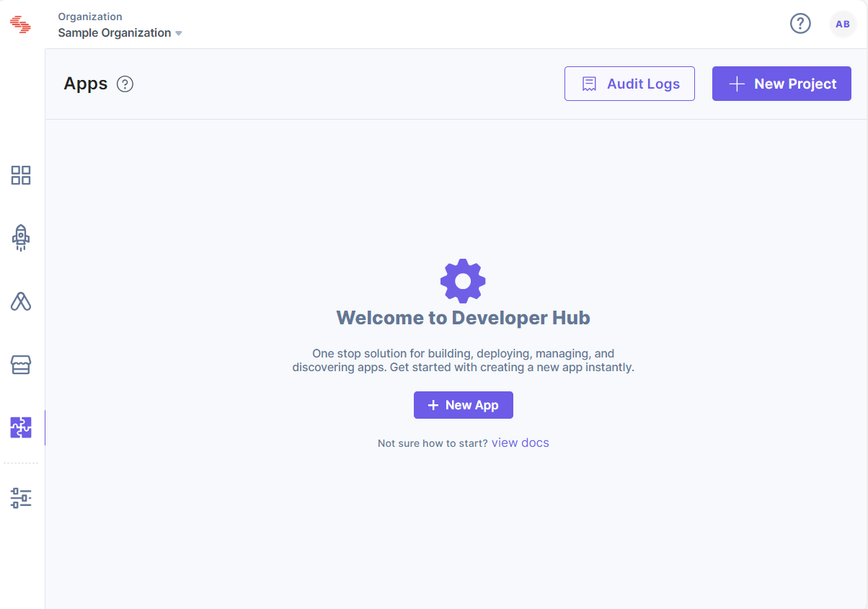Viewport: 868px width, 609px height.
Task: Select the Developer Hub puzzle icon
Action: [21, 428]
